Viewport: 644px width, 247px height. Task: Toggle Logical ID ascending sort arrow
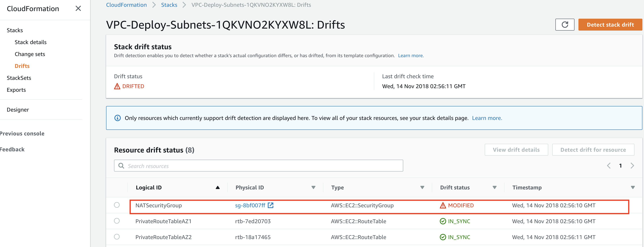click(218, 187)
